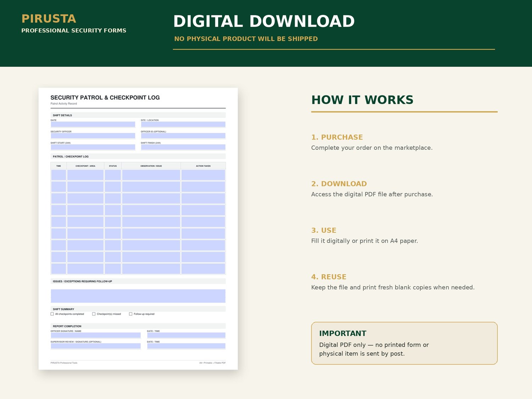The width and height of the screenshot is (532, 399).
Task: Click the Issues / Exceptions follow-up text area
Action: pos(138,296)
